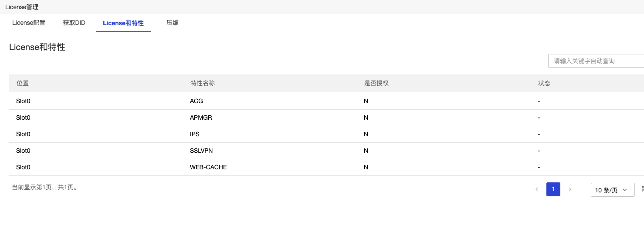The height and width of the screenshot is (232, 644).
Task: Focus the keyword search input field
Action: click(x=595, y=61)
